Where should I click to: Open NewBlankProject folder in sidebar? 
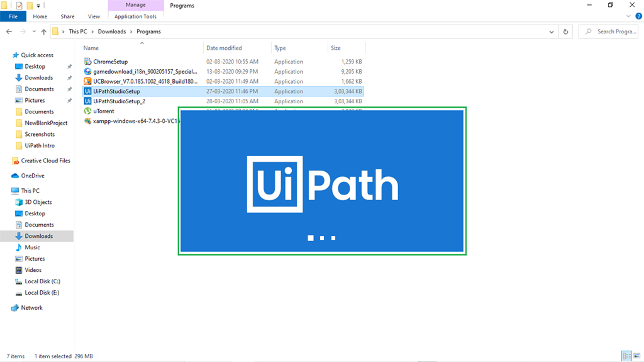pyautogui.click(x=46, y=123)
